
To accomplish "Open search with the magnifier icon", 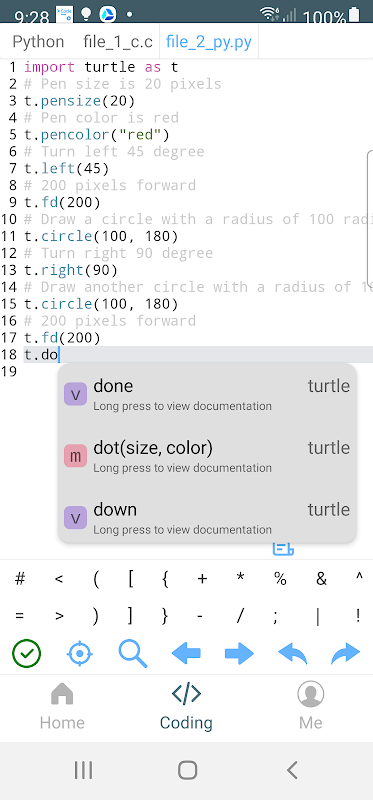I will pyautogui.click(x=133, y=653).
